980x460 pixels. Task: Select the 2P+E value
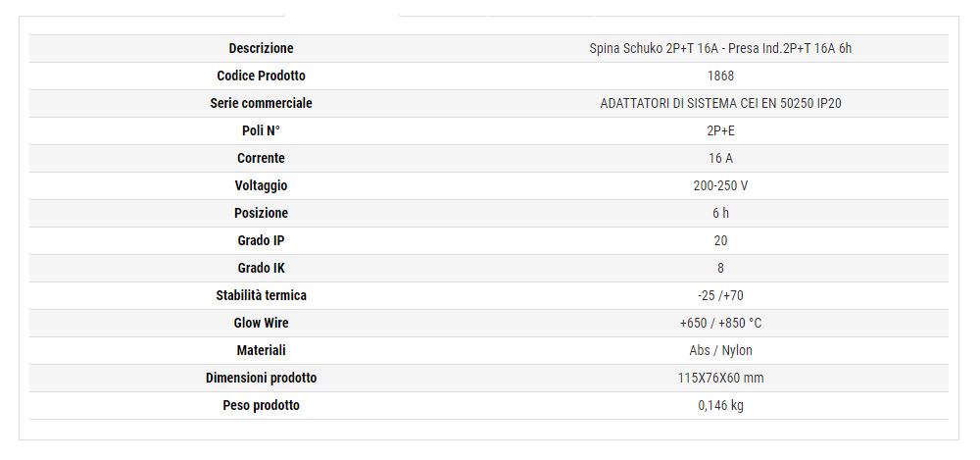720,130
